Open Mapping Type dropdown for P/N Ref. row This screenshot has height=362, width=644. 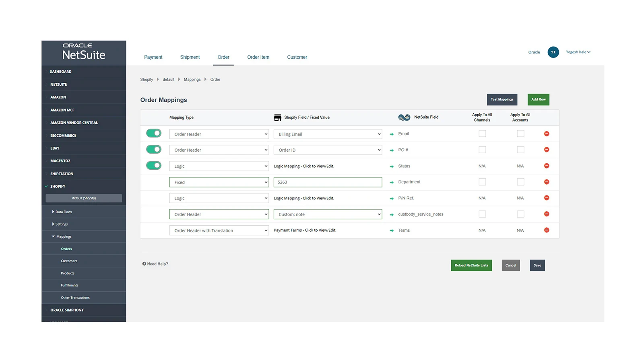[x=219, y=198]
